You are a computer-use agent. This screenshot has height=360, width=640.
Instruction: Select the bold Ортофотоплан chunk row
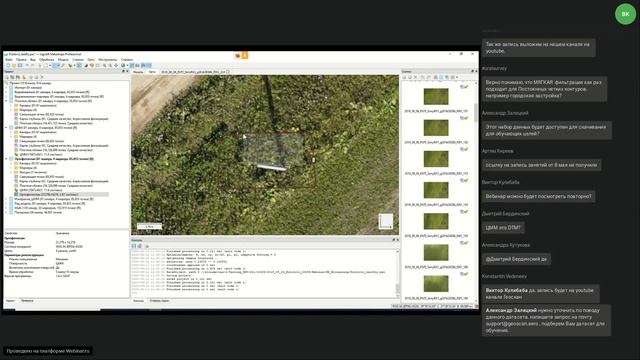54,159
